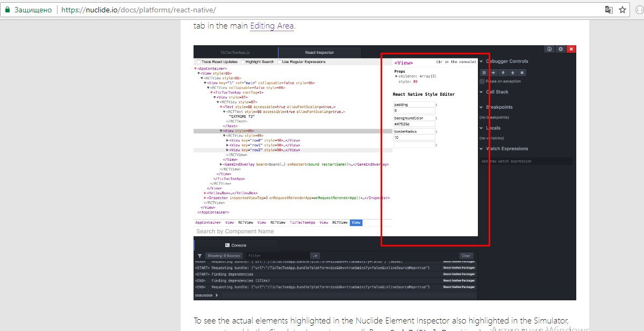The image size is (644, 331).
Task: Click the secure padlock icon in the address bar
Action: pos(7,10)
